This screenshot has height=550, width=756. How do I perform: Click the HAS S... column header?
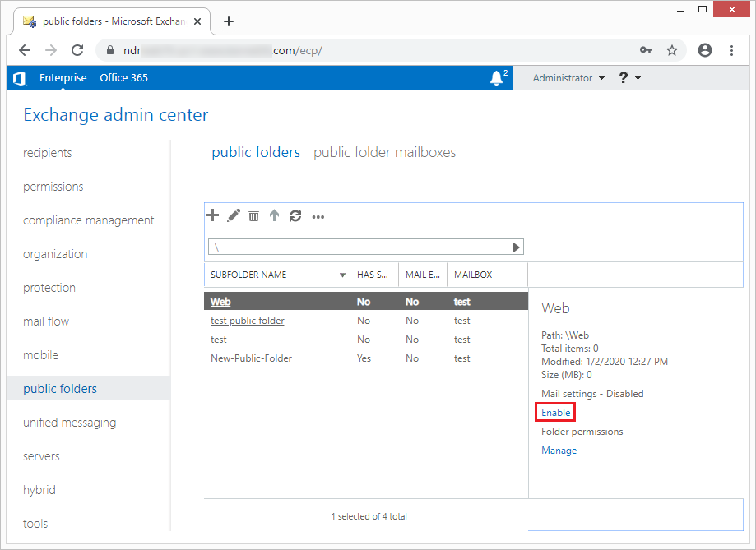coord(374,275)
